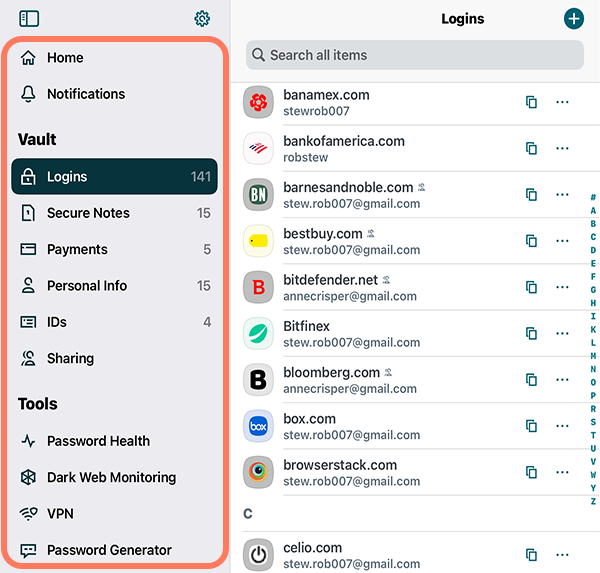600x573 pixels.
Task: Open more options for bankofamerica.com
Action: 562,149
